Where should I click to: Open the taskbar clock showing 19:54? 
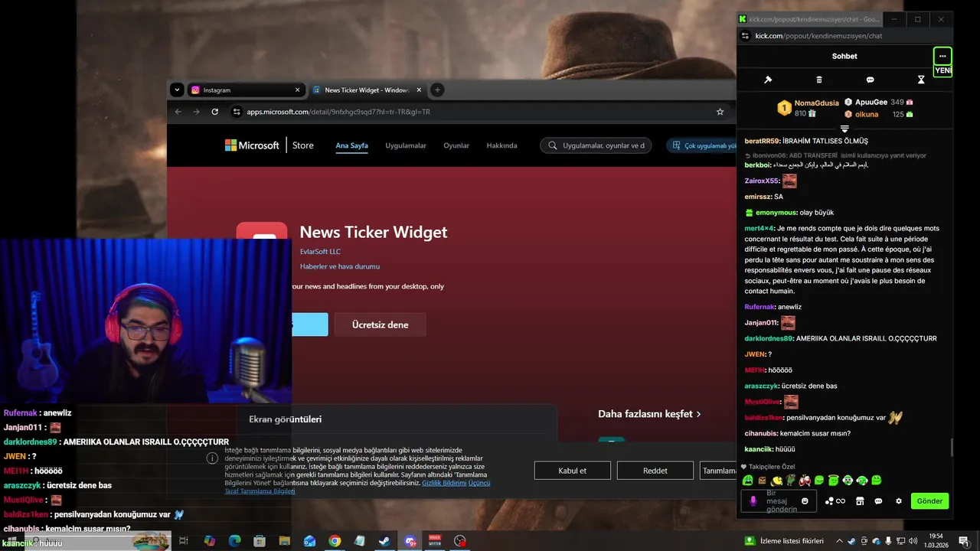[936, 541]
